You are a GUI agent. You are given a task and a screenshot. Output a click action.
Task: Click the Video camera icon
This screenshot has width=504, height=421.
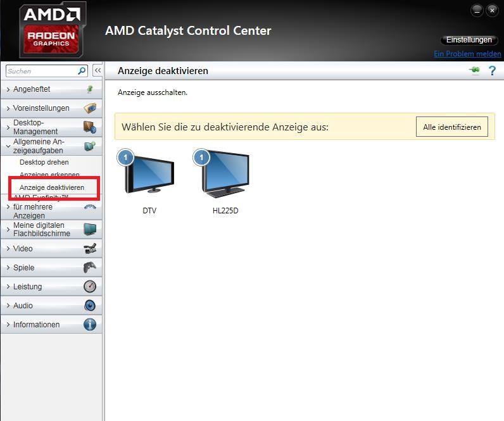coord(90,249)
